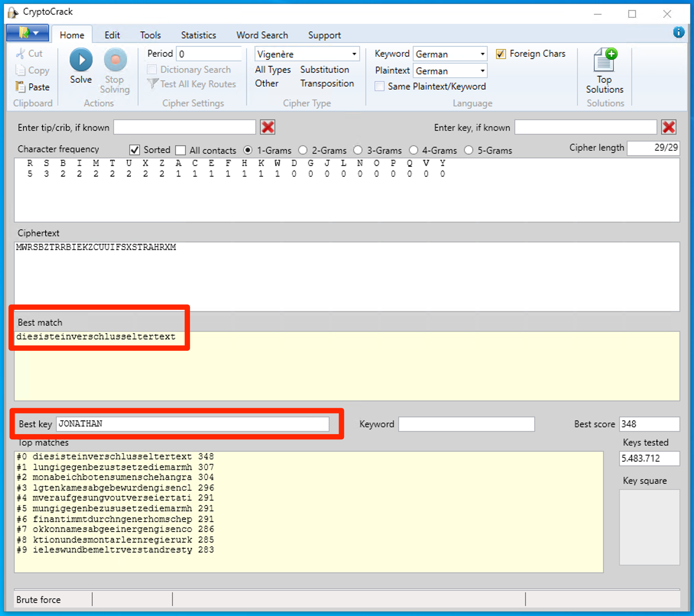This screenshot has height=616, width=694.
Task: Click the Paste clipboard icon
Action: 20,87
